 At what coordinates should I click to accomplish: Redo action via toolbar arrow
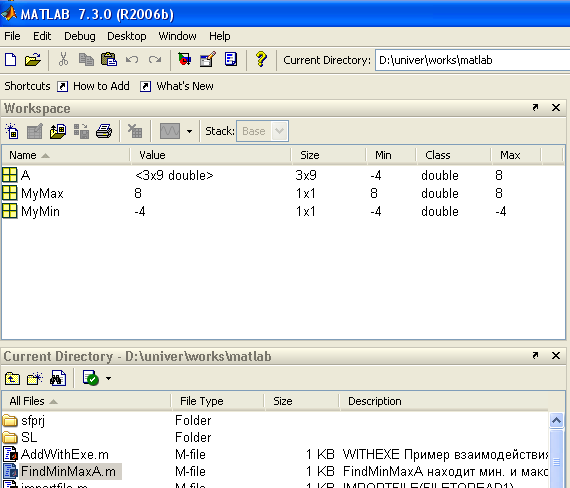tap(155, 59)
